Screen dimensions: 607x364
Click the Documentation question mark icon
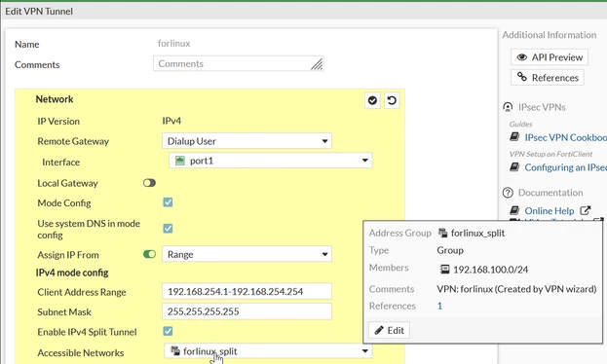pyautogui.click(x=508, y=193)
